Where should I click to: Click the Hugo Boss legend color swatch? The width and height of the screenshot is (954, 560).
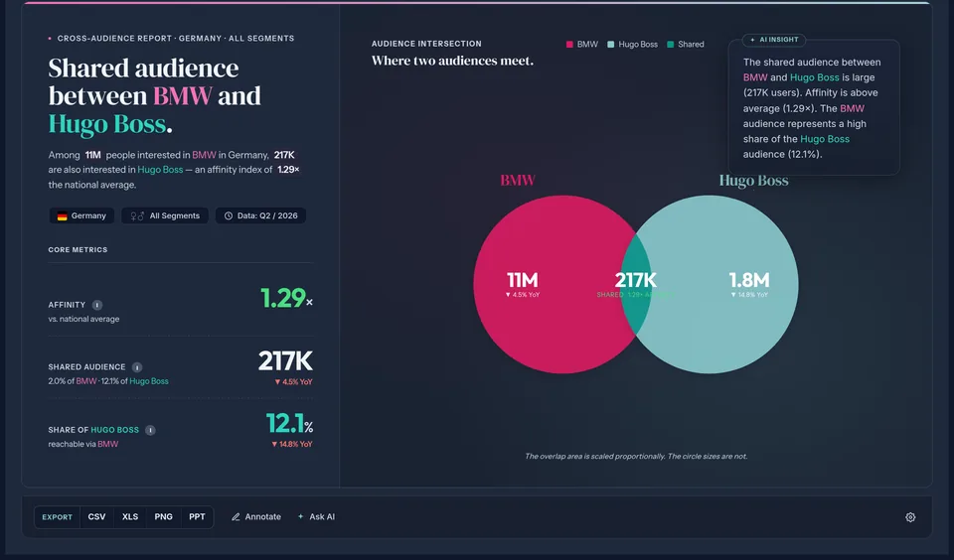tap(611, 45)
